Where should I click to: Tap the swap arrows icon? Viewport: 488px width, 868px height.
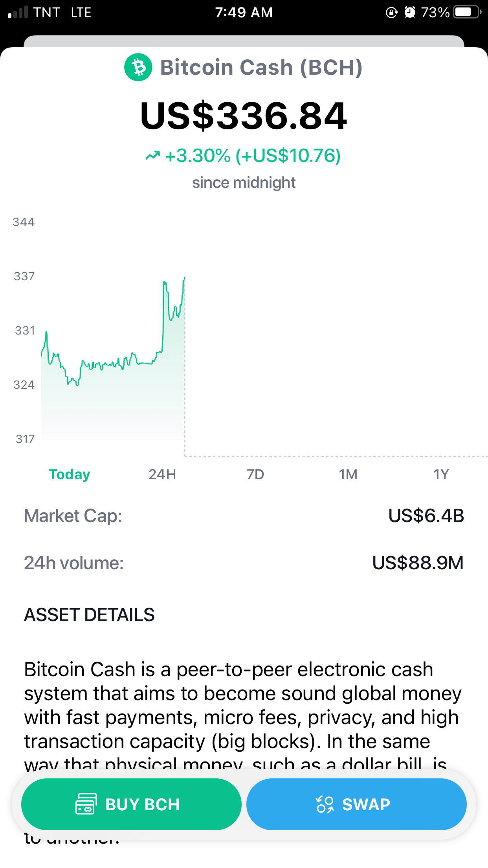325,804
